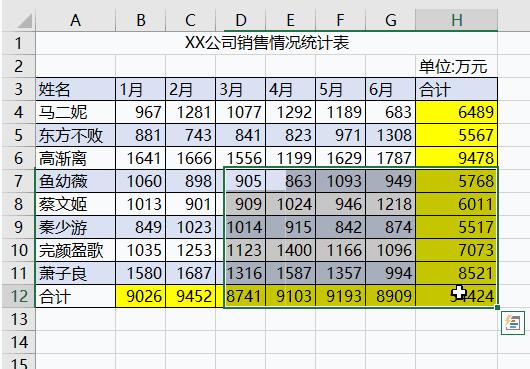This screenshot has height=369, width=530.
Task: Click the cell with value 1400
Action: (x=290, y=250)
